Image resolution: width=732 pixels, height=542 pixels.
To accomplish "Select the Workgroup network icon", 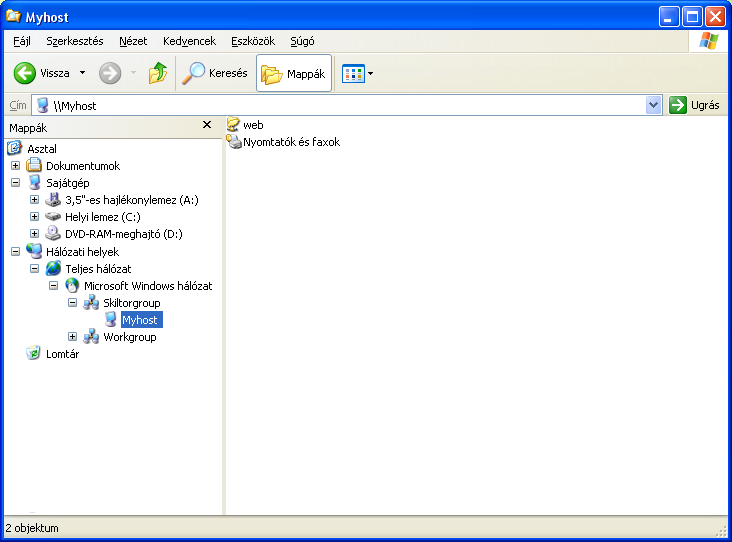I will (x=91, y=337).
